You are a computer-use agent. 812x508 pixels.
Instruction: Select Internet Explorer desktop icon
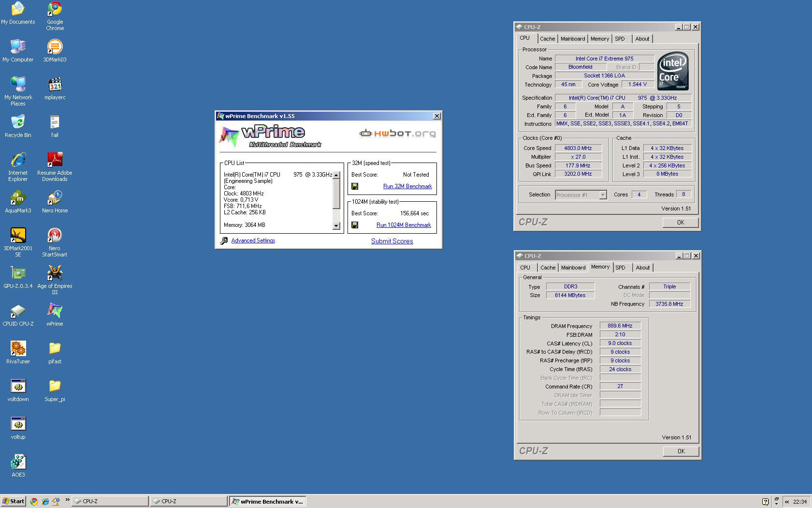click(x=18, y=167)
